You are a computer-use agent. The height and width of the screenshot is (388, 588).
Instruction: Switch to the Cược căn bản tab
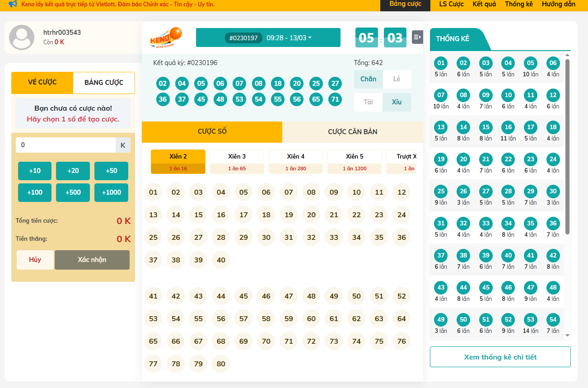[x=352, y=132]
